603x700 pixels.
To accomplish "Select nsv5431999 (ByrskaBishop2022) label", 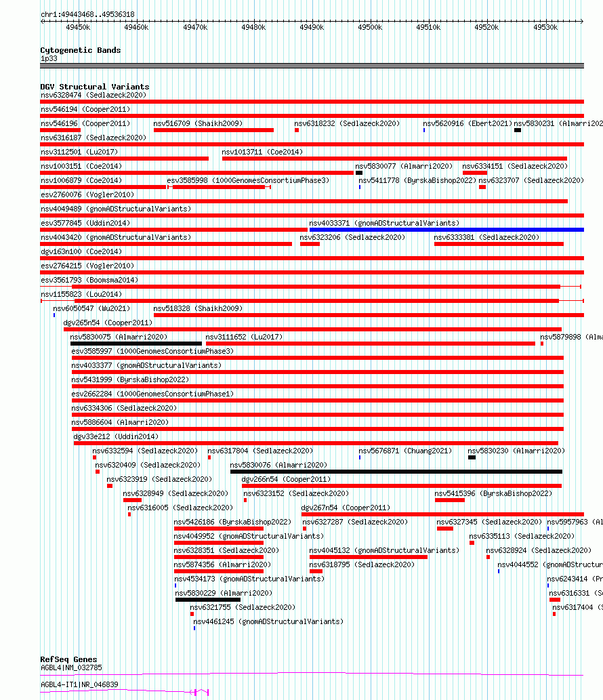I will click(x=130, y=381).
